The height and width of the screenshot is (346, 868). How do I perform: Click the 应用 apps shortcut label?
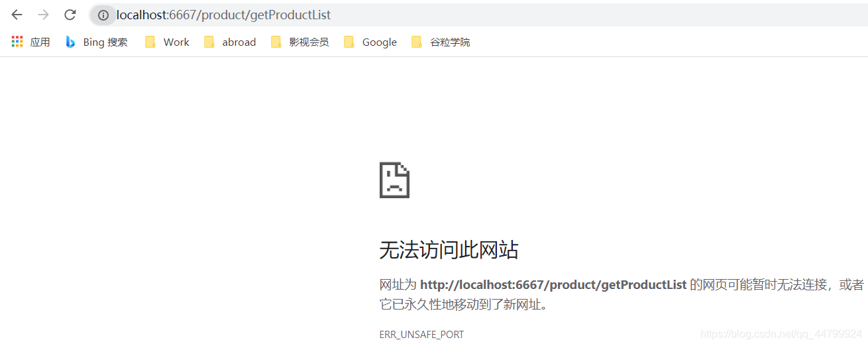(40, 42)
